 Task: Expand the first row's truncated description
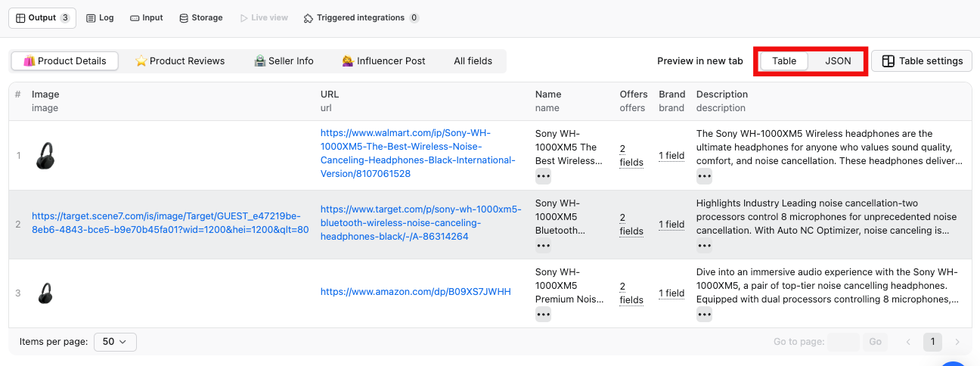704,176
